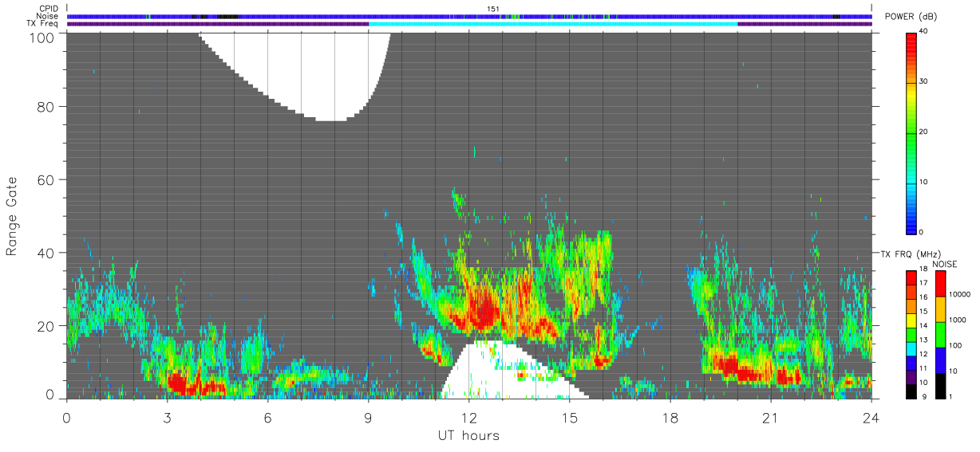Click the 10000 tick on NOISE scale
Viewport: 980px width, 452px height.
961,295
